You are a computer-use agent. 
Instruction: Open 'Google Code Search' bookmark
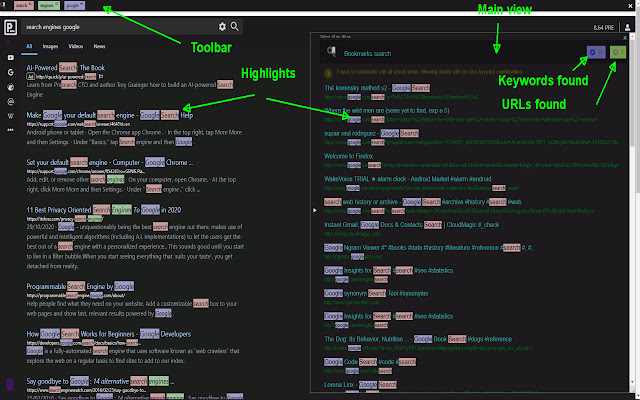[x=370, y=362]
